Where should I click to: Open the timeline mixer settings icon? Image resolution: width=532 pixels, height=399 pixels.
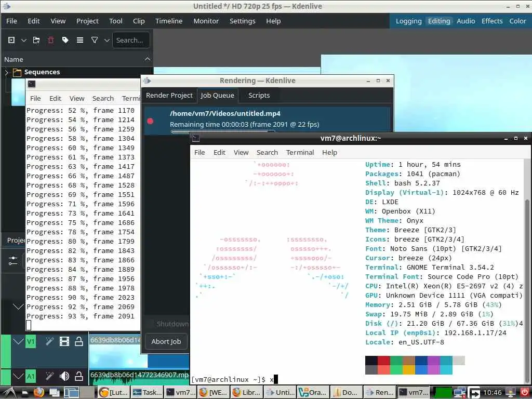click(13, 260)
